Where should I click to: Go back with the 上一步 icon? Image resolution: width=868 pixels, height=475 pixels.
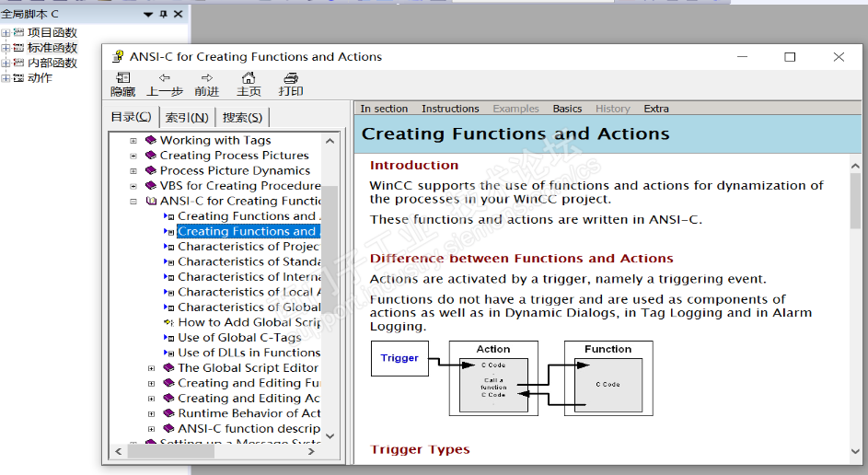click(165, 78)
